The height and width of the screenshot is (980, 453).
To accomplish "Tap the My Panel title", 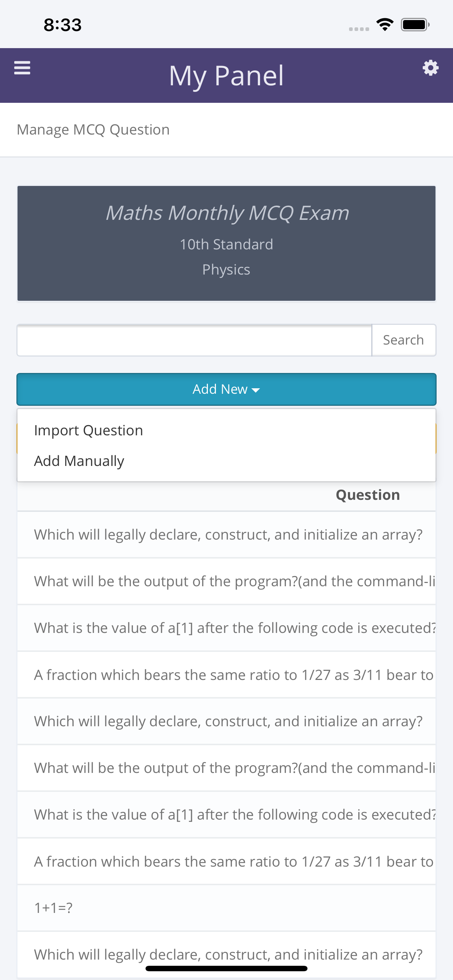I will click(x=226, y=75).
